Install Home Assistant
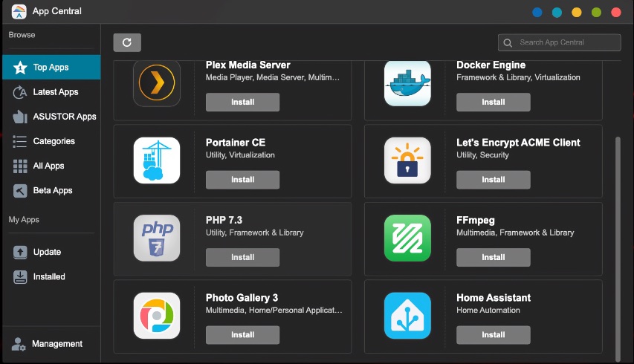 (x=494, y=335)
